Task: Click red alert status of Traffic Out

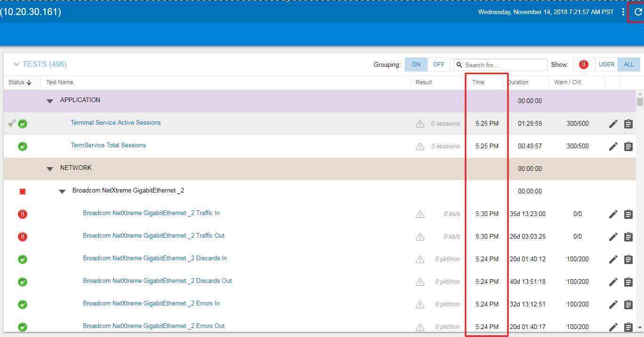Action: pos(23,237)
